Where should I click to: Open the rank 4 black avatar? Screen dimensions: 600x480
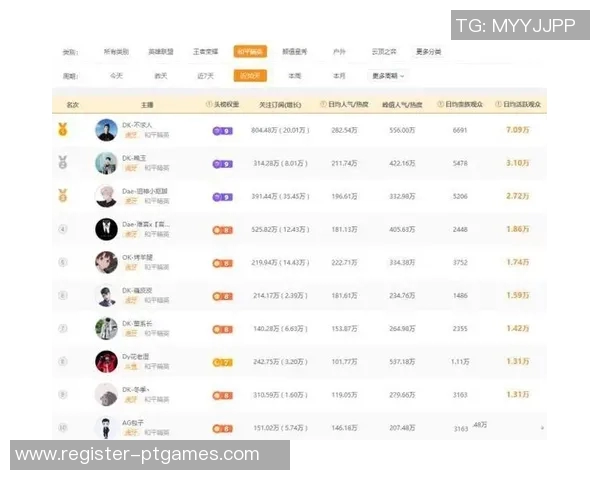(x=106, y=229)
